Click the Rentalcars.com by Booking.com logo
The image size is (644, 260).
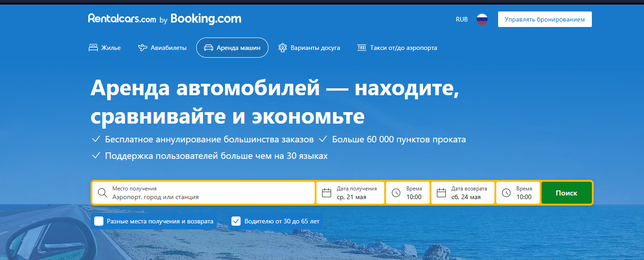pyautogui.click(x=165, y=19)
